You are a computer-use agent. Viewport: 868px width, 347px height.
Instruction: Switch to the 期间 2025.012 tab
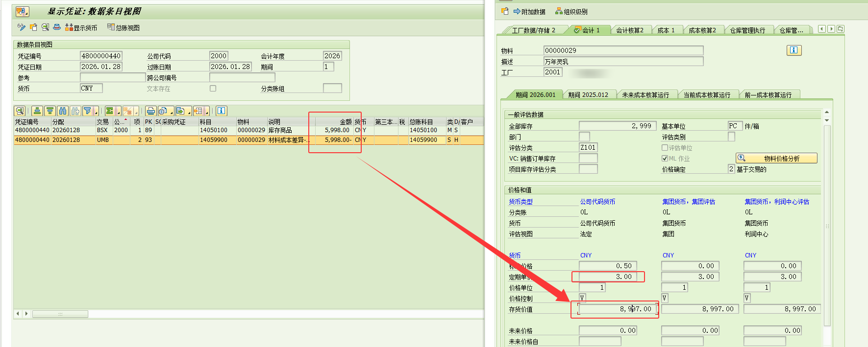(x=588, y=95)
